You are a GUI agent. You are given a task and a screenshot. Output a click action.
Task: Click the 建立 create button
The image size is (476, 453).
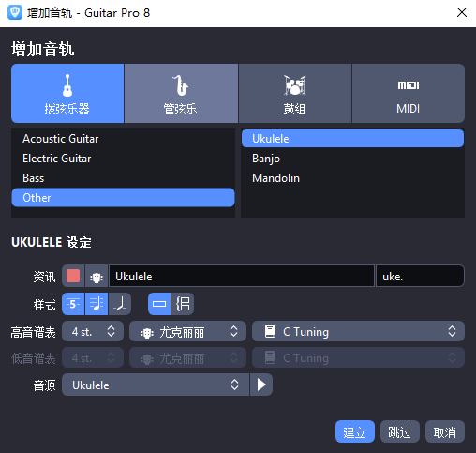355,431
